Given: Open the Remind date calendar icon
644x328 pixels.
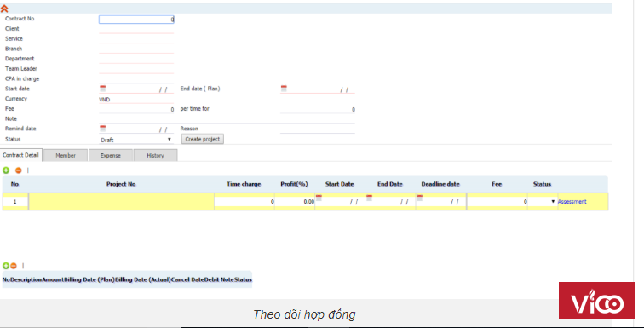Looking at the screenshot, I should [103, 129].
